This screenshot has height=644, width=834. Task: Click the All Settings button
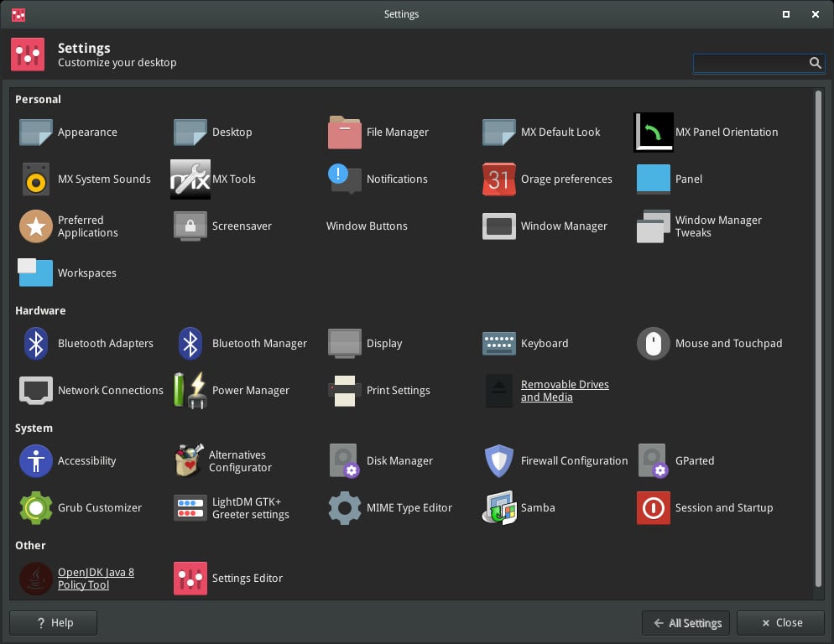click(685, 623)
